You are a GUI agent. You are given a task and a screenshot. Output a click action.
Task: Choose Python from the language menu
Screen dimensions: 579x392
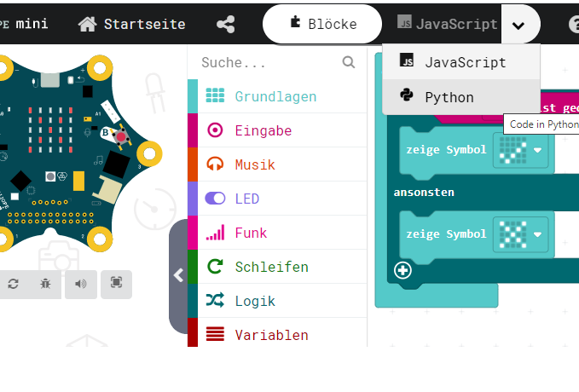(449, 97)
